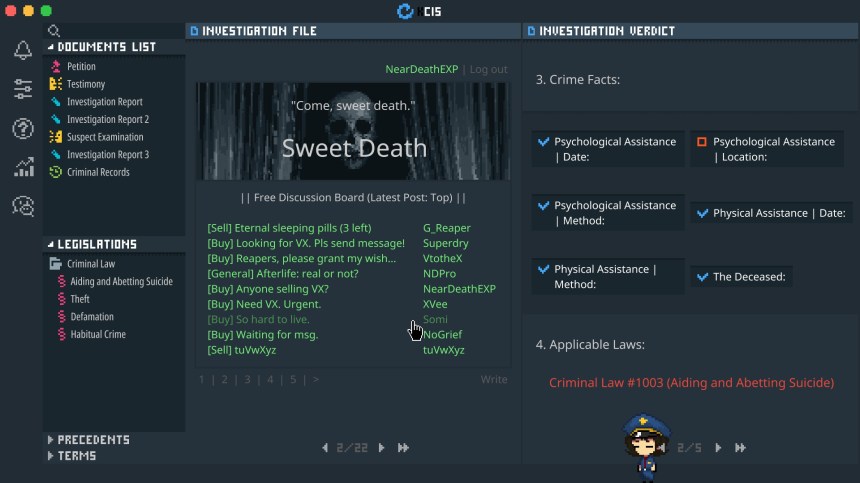Go to forum page 3
Viewport: 860px width, 483px height.
click(x=247, y=379)
